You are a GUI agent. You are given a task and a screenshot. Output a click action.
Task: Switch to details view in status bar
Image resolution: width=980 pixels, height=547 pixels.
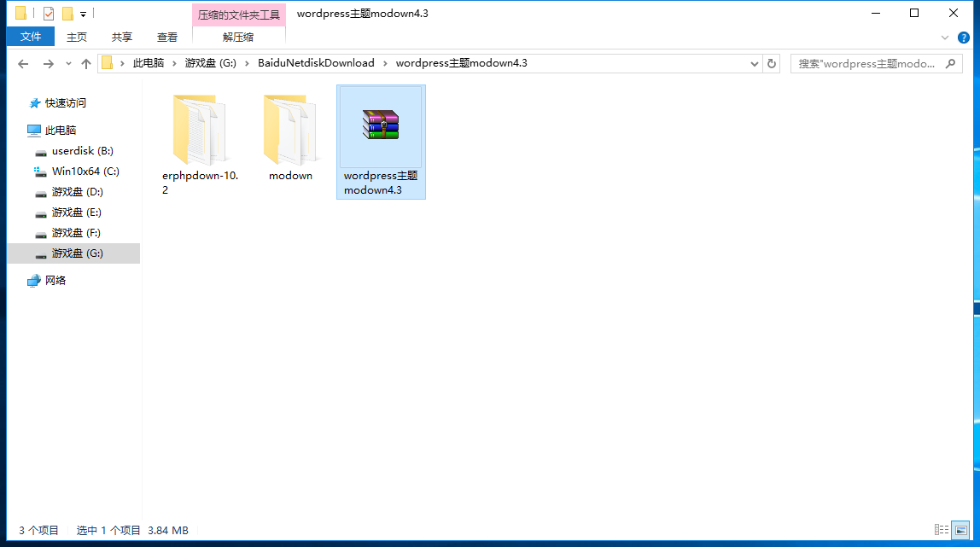pyautogui.click(x=942, y=530)
